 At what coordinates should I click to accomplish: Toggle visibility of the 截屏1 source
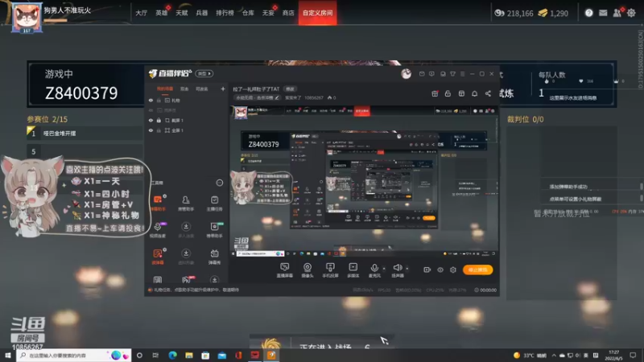click(151, 121)
